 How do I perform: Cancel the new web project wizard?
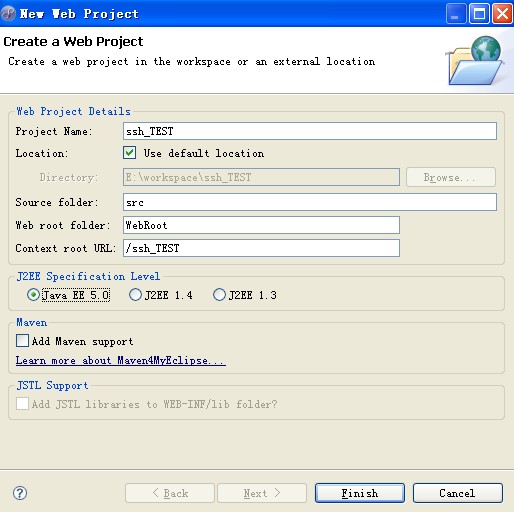(x=458, y=493)
